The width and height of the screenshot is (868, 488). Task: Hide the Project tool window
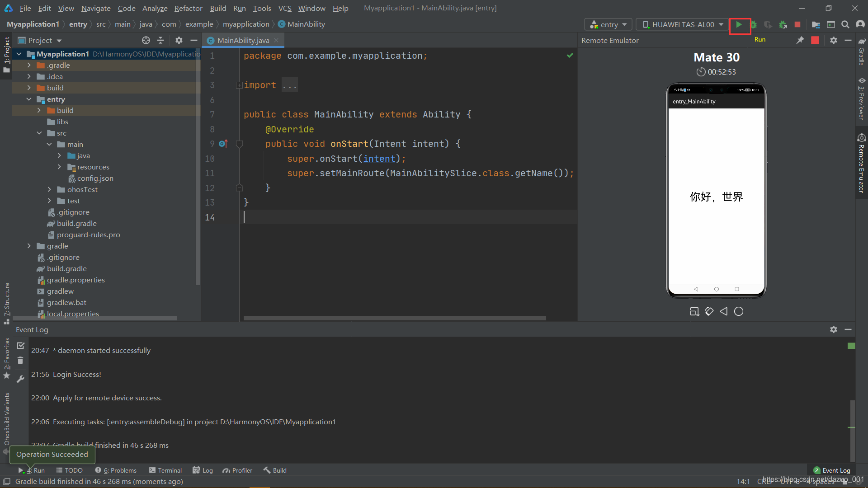tap(194, 40)
